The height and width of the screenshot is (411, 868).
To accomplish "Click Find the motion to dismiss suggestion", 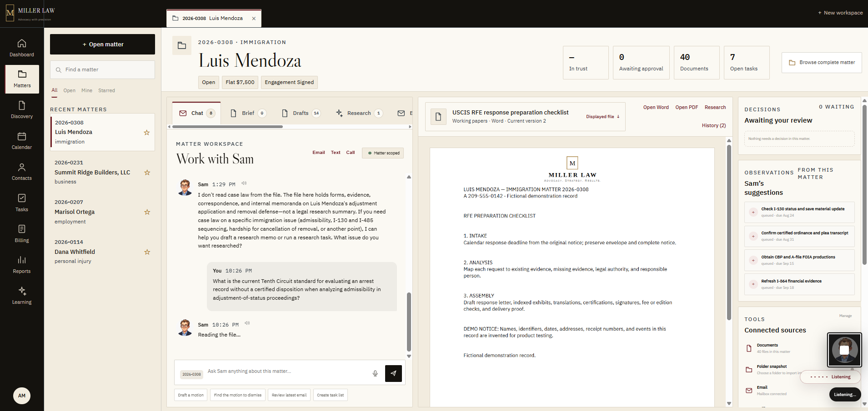I will pyautogui.click(x=238, y=395).
